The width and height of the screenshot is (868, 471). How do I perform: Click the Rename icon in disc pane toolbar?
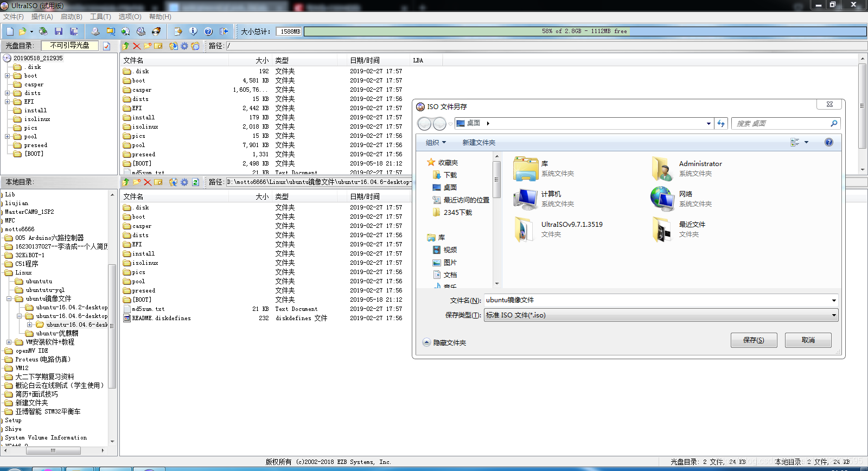click(x=158, y=46)
